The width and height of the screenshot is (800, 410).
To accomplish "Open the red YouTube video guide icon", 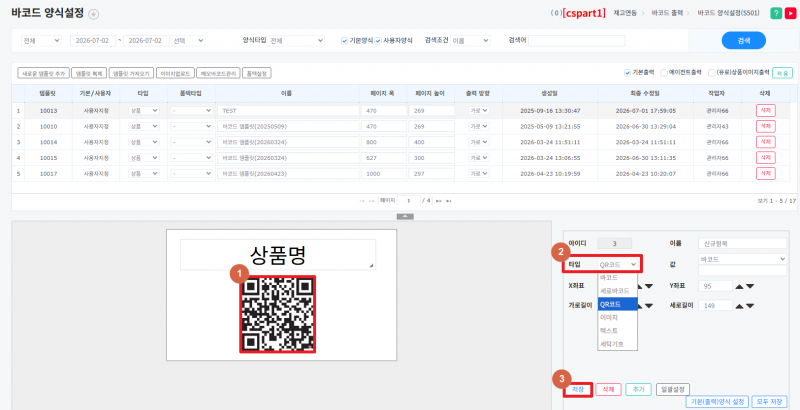I will (790, 13).
